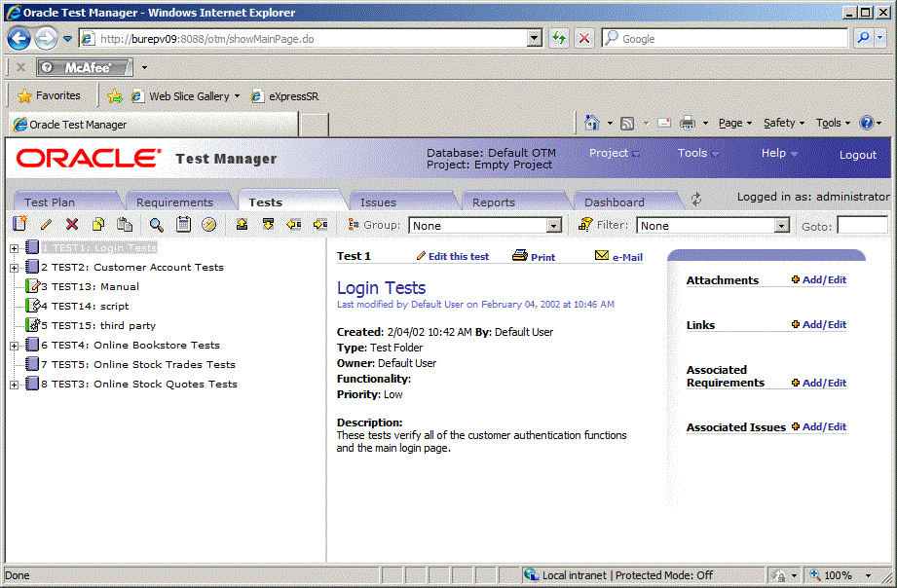
Task: Click the browser Forward button
Action: coord(46,39)
